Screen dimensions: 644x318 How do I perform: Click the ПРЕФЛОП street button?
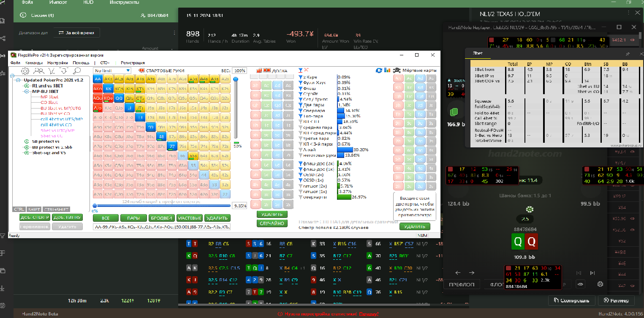pyautogui.click(x=462, y=284)
